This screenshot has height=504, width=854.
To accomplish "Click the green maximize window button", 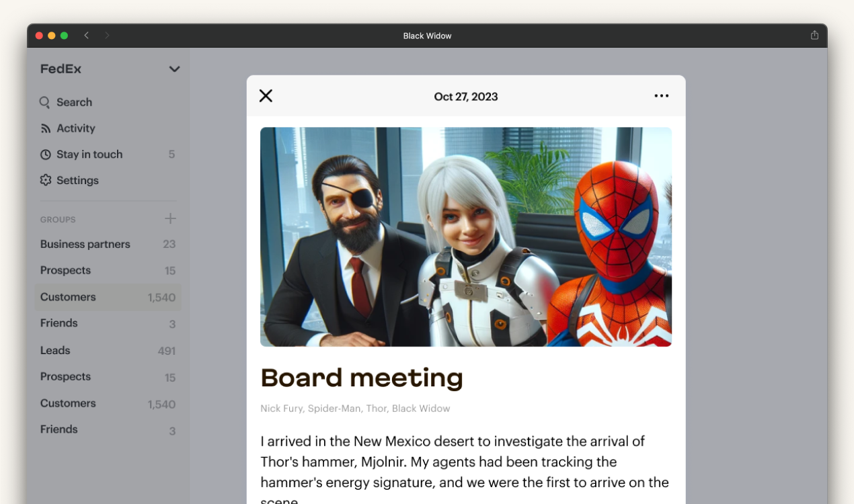I will (x=65, y=36).
